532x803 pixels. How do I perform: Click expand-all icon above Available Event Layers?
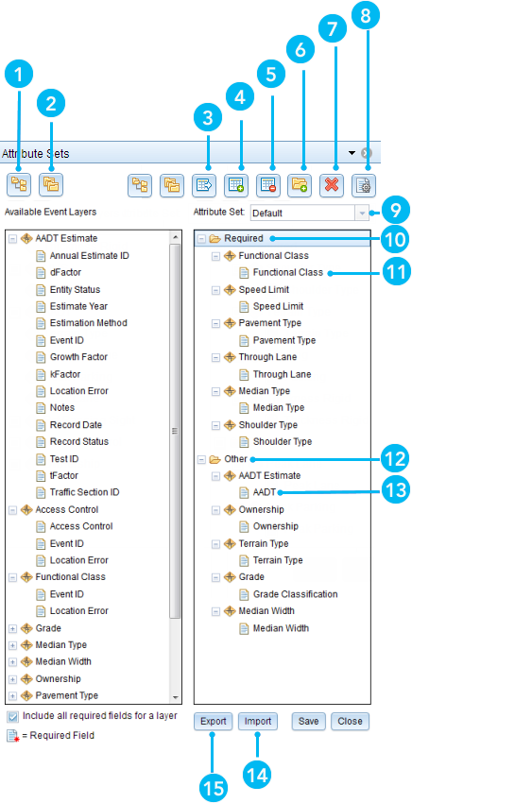pos(19,184)
